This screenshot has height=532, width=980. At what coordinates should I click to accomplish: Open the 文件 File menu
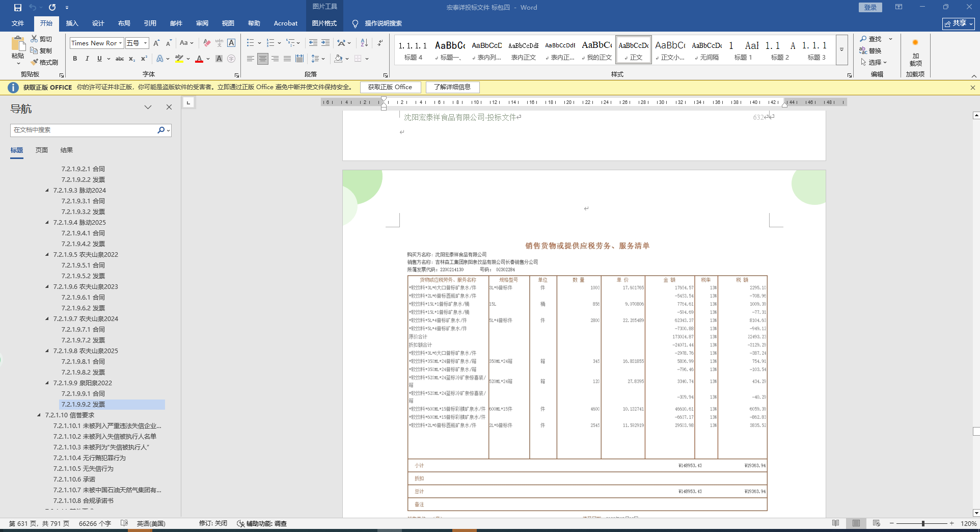(18, 23)
